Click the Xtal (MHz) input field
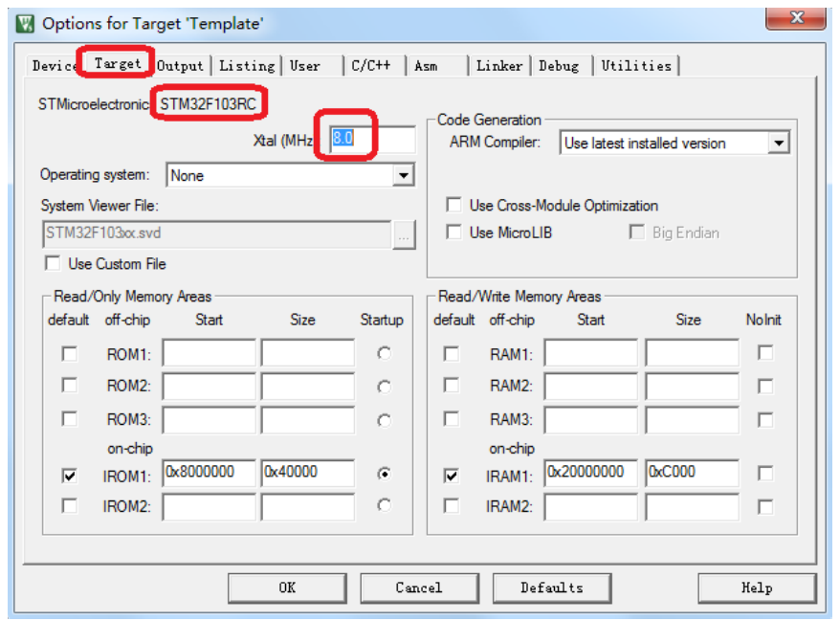 click(x=372, y=139)
